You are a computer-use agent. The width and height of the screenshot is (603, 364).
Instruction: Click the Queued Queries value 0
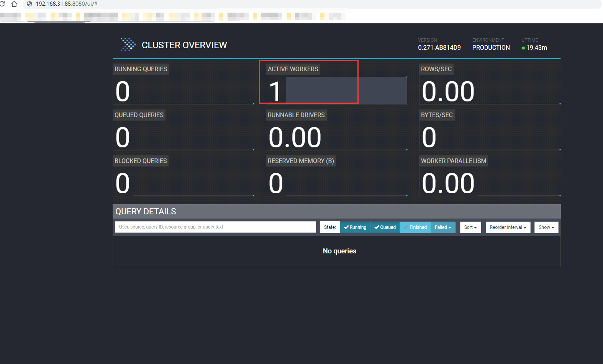point(123,138)
